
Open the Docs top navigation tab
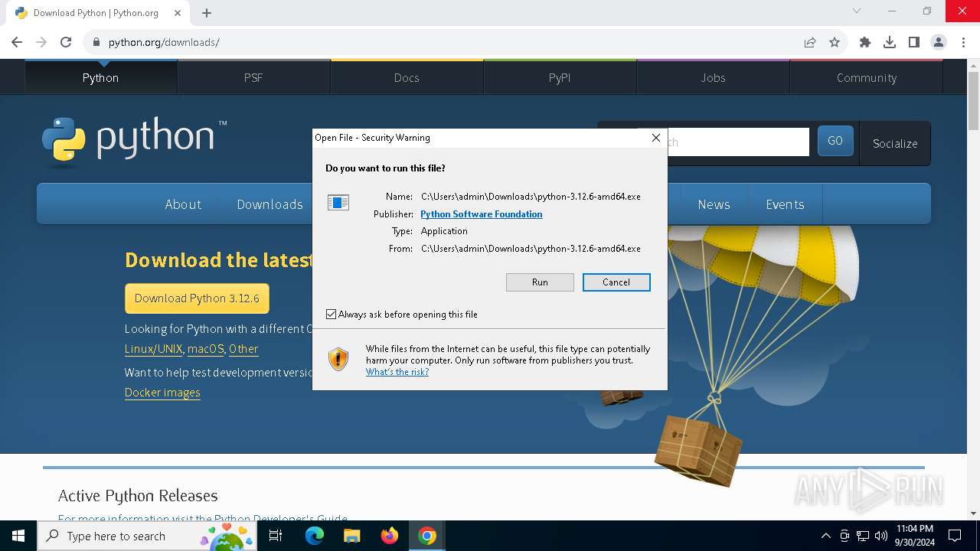coord(407,77)
